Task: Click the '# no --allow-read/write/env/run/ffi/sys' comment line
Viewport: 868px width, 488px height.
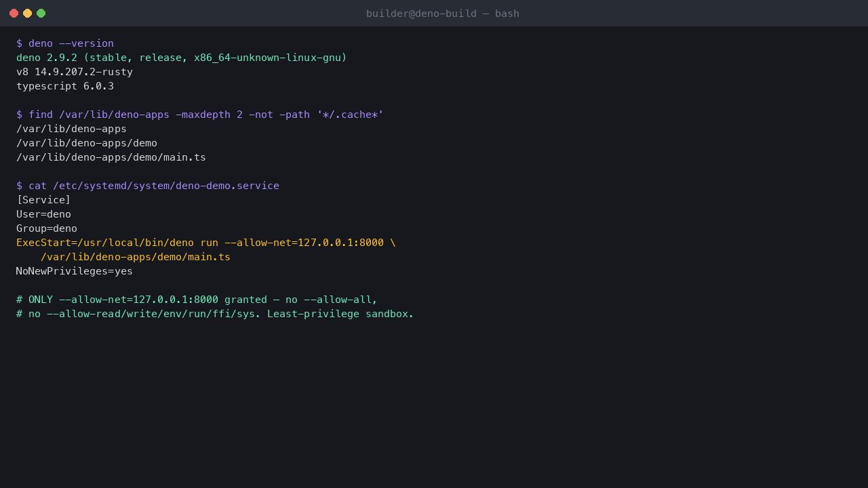Action: [215, 314]
